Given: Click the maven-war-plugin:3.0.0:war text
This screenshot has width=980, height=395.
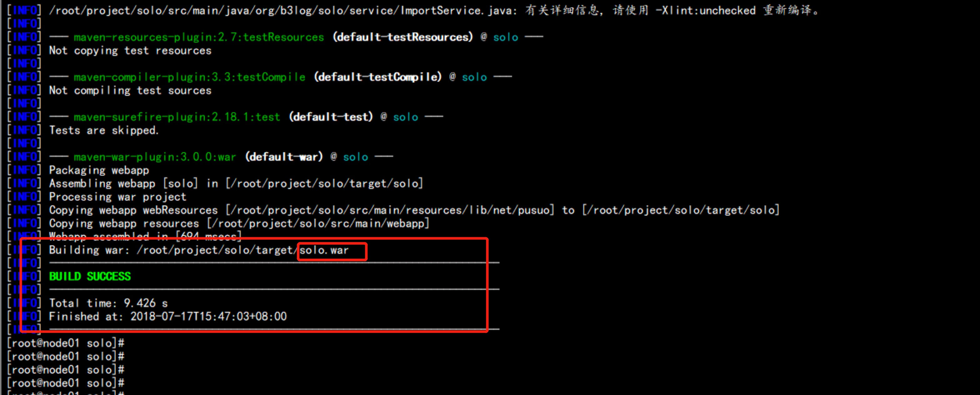Looking at the screenshot, I should pyautogui.click(x=155, y=156).
